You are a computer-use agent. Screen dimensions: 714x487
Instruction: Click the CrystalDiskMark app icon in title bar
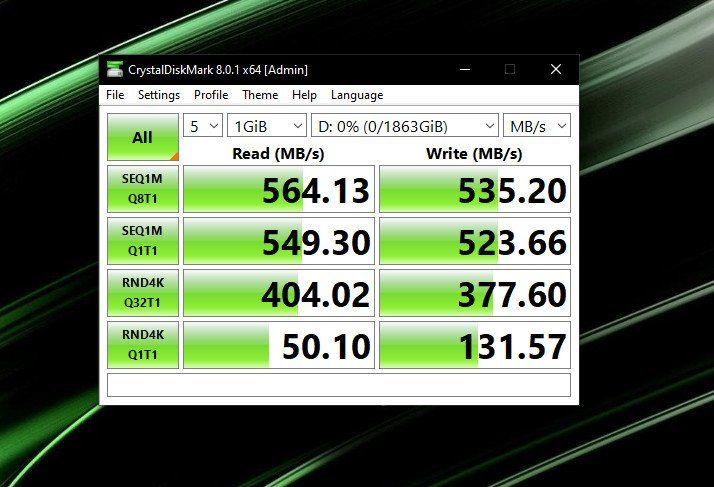coord(115,69)
